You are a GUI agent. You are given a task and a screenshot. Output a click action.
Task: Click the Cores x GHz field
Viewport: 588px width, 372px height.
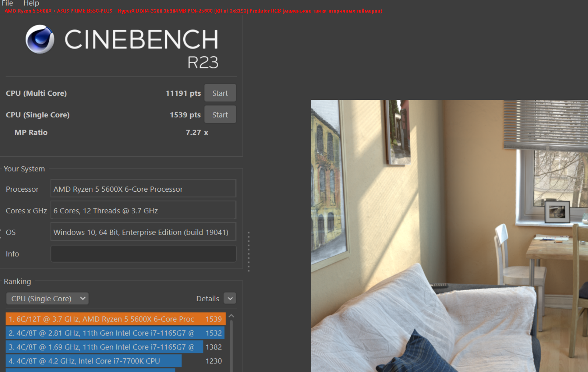point(143,210)
